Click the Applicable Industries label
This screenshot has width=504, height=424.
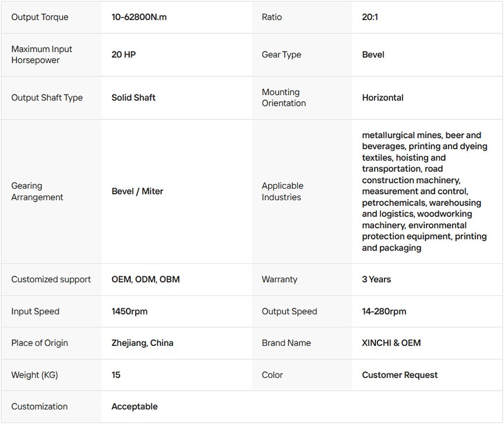(283, 192)
